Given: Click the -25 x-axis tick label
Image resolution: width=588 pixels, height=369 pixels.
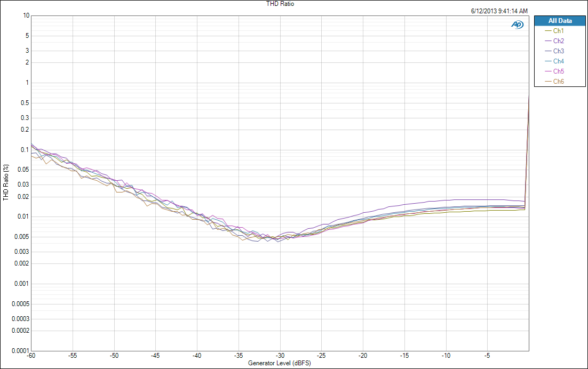Looking at the screenshot, I should [321, 356].
